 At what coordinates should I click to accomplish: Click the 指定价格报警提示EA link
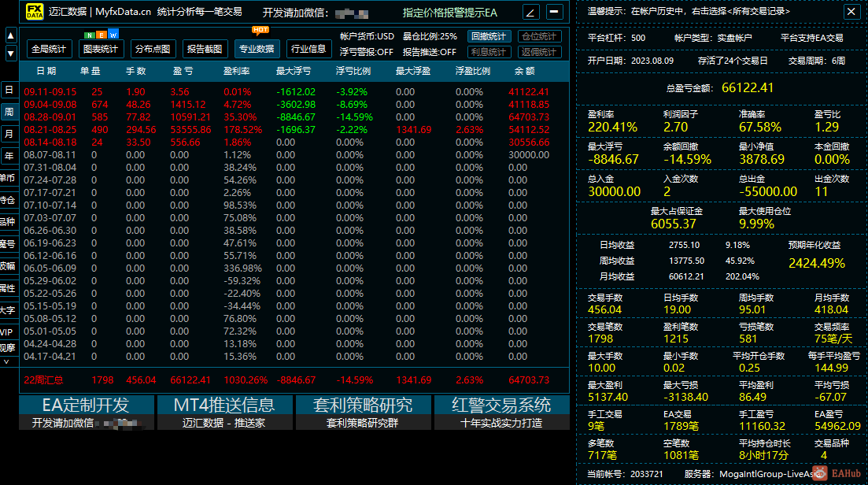click(449, 12)
